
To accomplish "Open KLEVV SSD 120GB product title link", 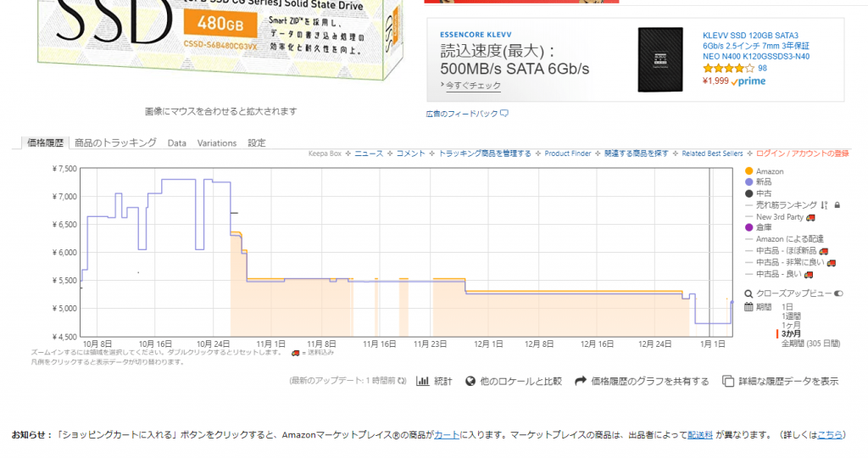I will click(x=756, y=46).
